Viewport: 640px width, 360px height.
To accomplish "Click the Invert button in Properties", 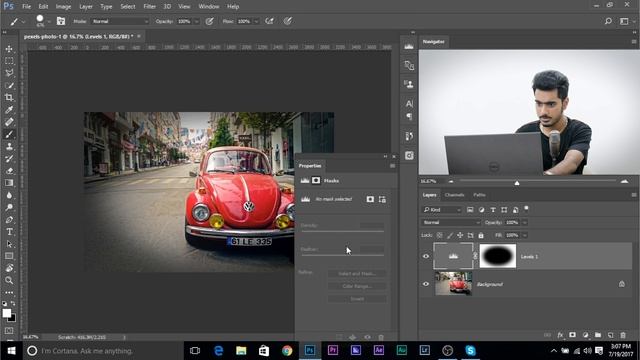I will pos(357,299).
